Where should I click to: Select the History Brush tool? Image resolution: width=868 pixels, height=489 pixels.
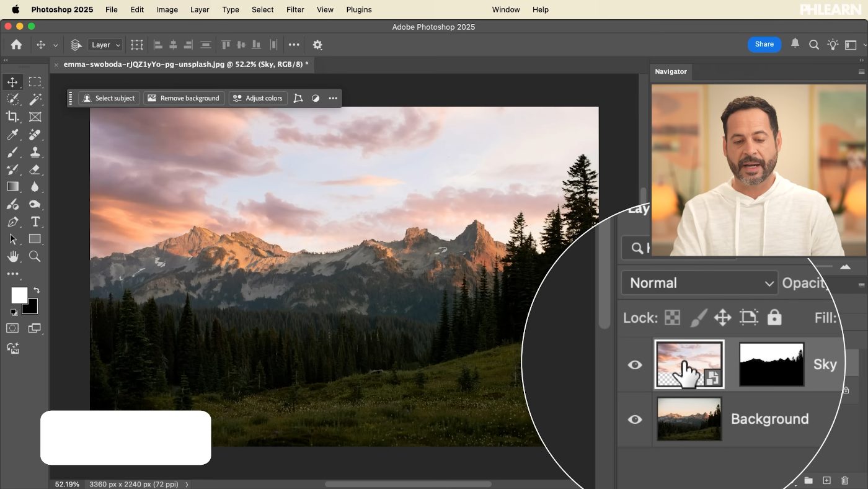(12, 169)
